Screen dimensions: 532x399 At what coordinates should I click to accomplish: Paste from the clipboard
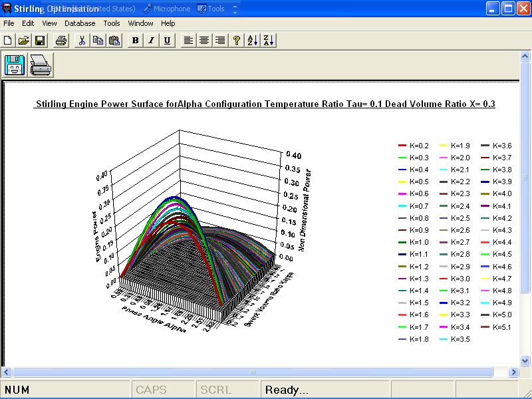(x=114, y=40)
